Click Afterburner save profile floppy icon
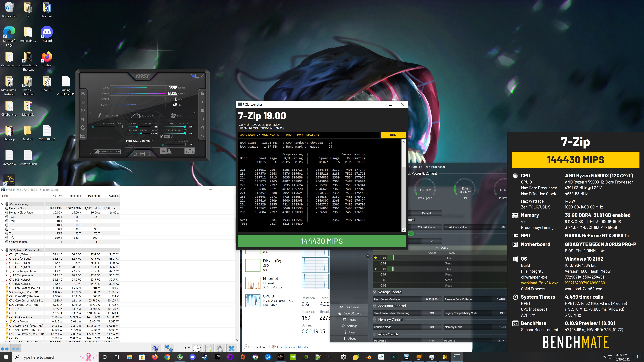 [x=143, y=154]
